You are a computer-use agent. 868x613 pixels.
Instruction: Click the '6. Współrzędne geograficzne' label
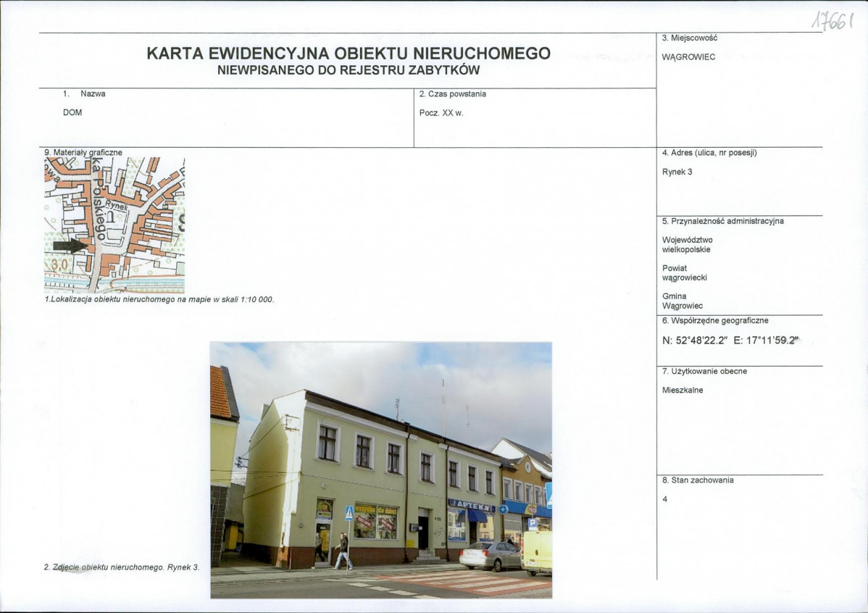point(714,320)
